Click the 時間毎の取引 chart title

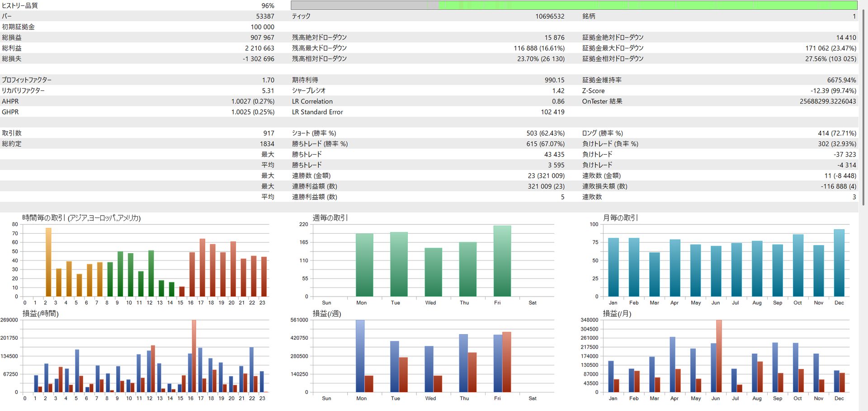[x=81, y=218]
